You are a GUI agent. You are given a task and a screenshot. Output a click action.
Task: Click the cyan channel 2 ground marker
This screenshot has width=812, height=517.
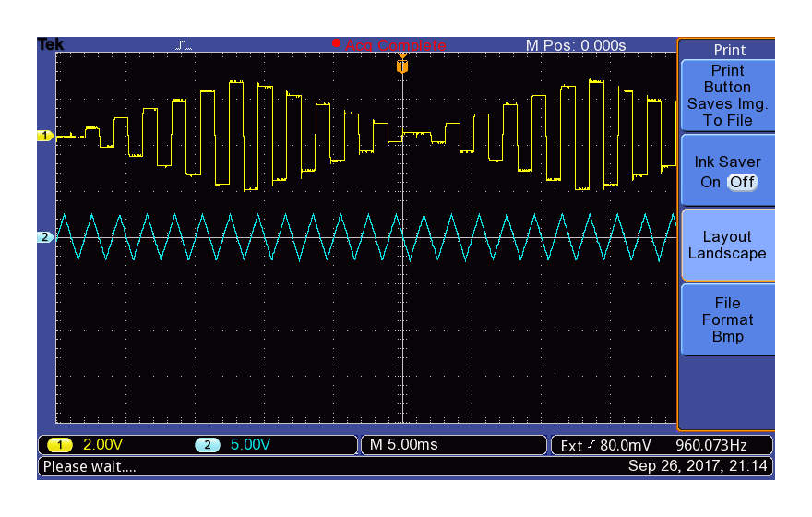[x=45, y=237]
